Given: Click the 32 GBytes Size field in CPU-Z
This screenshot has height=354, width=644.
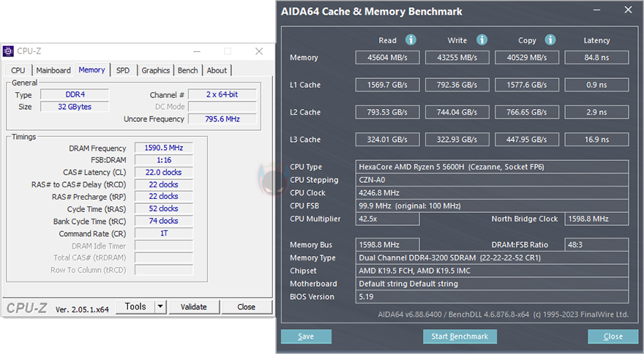Looking at the screenshot, I should 75,107.
